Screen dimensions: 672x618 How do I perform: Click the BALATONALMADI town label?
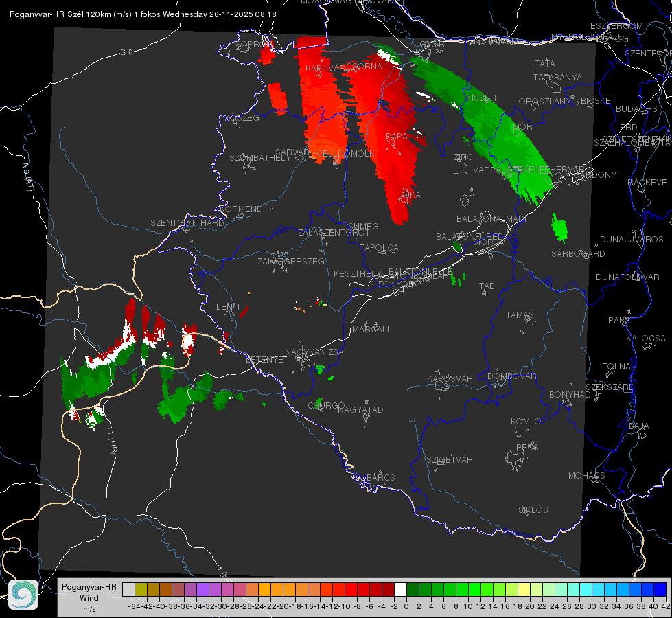click(491, 219)
